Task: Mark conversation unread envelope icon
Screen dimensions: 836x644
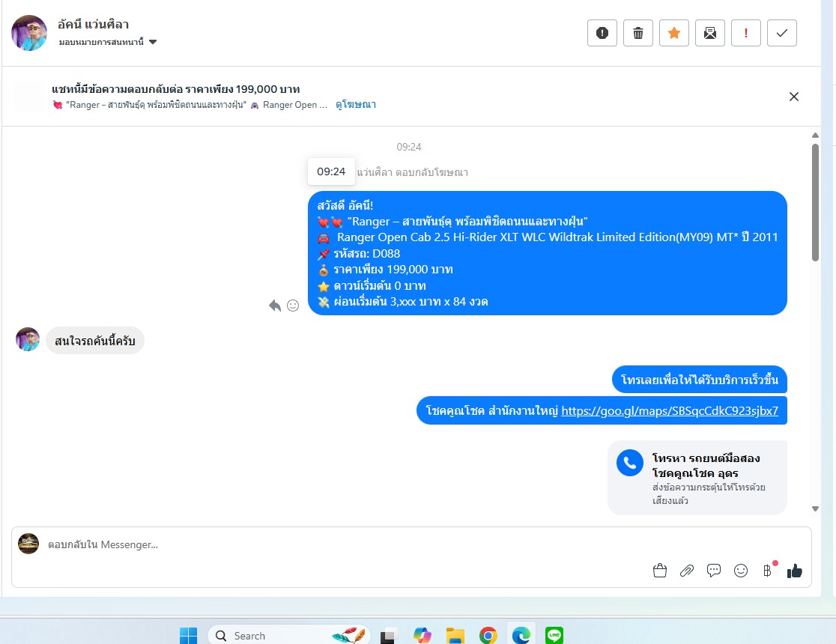Action: [x=709, y=33]
